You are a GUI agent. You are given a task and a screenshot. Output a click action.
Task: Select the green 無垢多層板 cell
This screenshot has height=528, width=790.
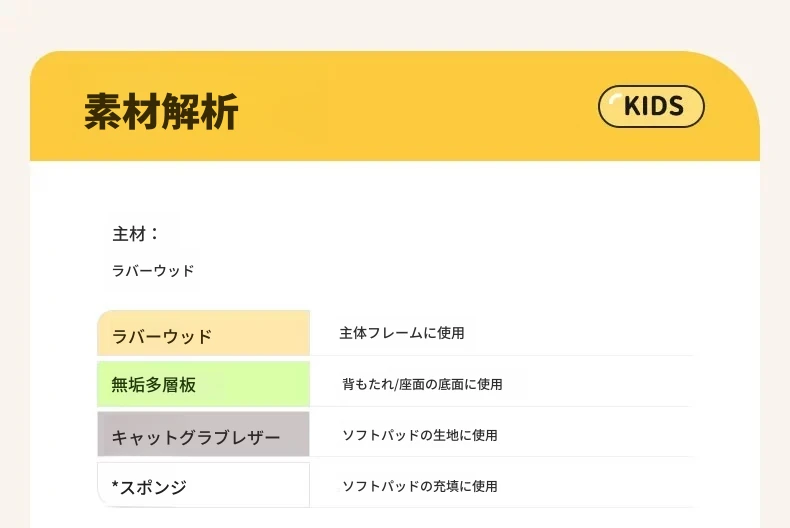coord(204,385)
